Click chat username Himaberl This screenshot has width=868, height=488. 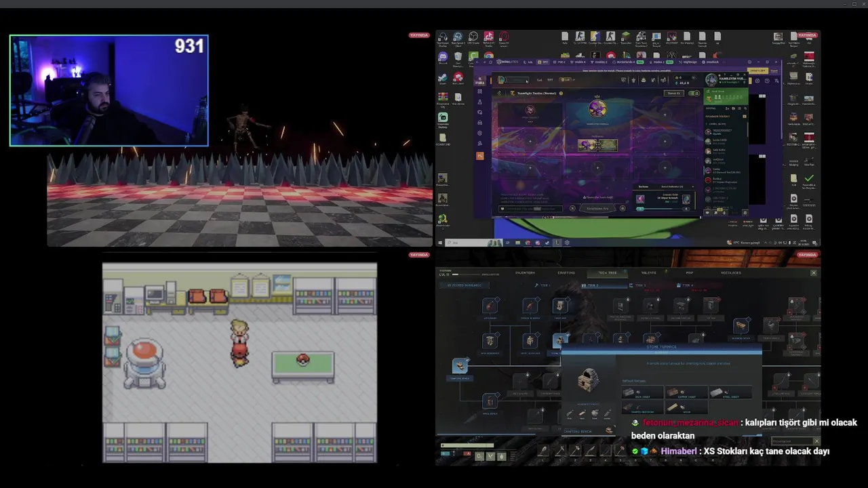coord(680,451)
